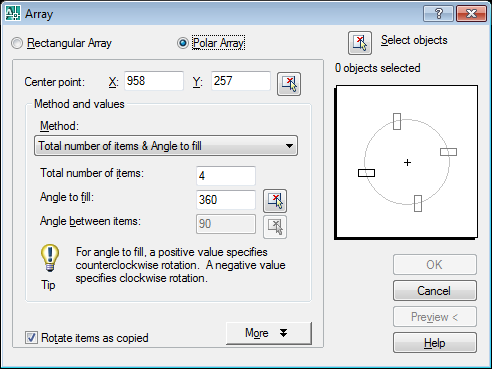The width and height of the screenshot is (492, 369).
Task: Click the question mark help button in title bar
Action: point(438,14)
